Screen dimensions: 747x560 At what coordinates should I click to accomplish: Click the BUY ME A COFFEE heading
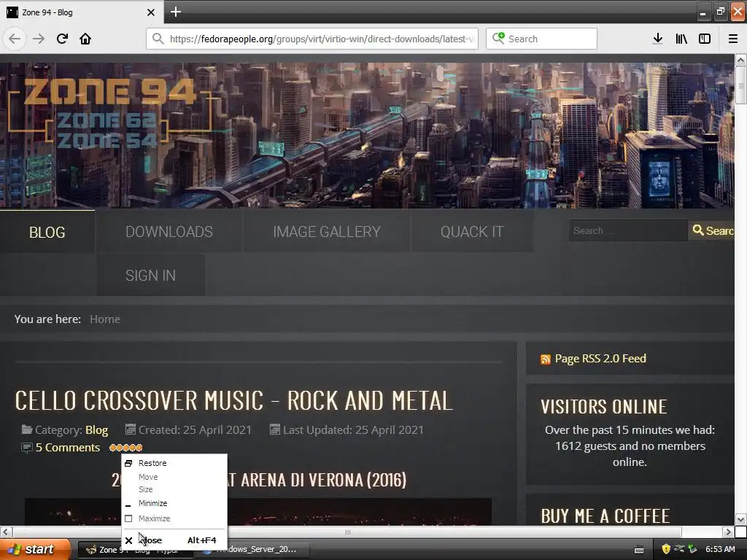605,516
